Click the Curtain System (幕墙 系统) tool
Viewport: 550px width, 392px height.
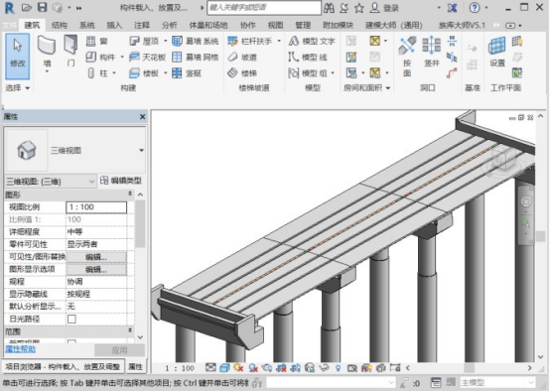click(196, 42)
